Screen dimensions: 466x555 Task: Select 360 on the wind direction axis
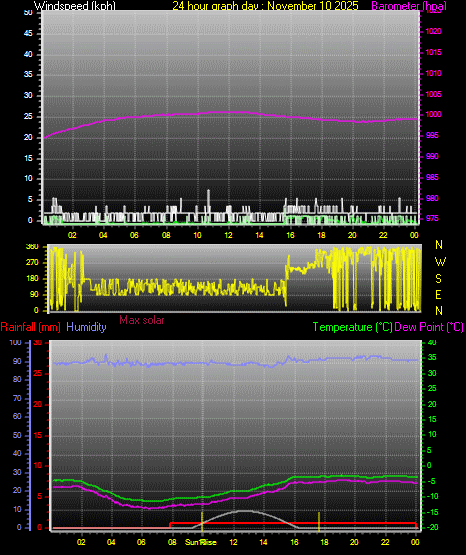point(32,247)
